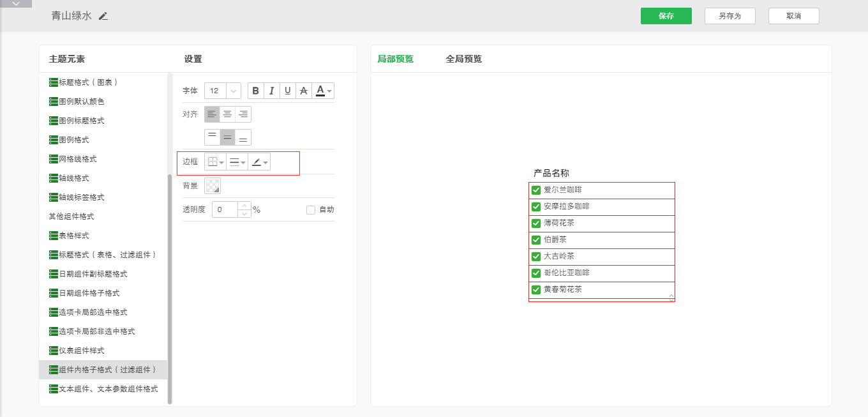This screenshot has width=868, height=417.
Task: Uncheck 薄荷花茶 in the preview list
Action: pyautogui.click(x=536, y=224)
